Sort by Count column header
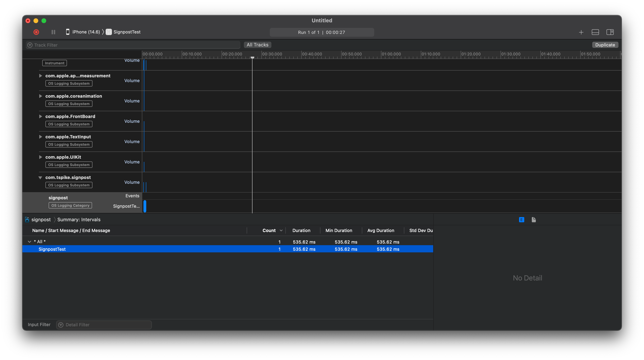The width and height of the screenshot is (644, 360). (x=269, y=230)
